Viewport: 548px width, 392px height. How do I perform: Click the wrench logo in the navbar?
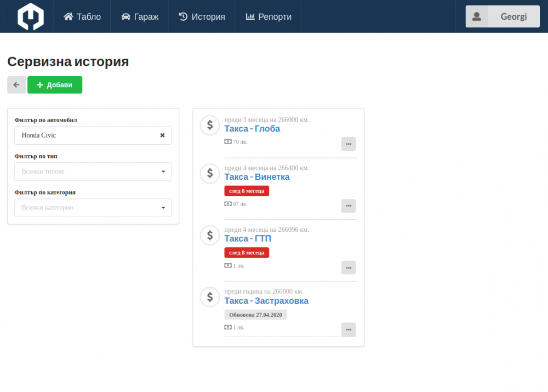[31, 16]
